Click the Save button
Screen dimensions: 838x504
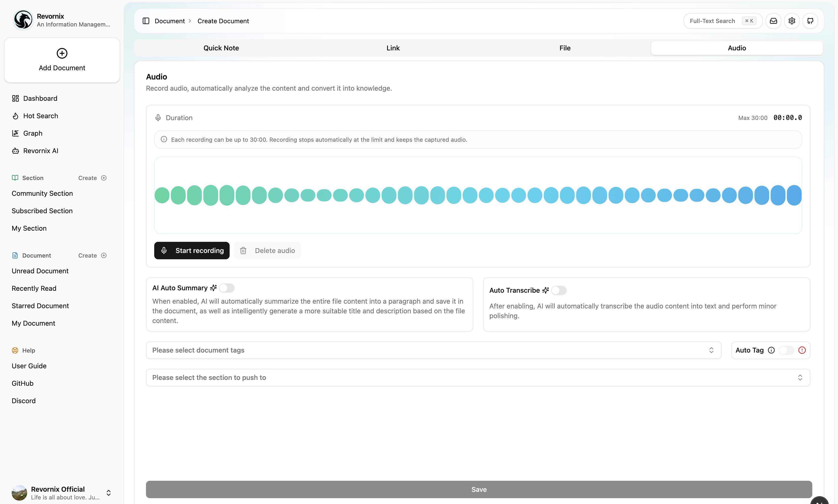click(478, 489)
